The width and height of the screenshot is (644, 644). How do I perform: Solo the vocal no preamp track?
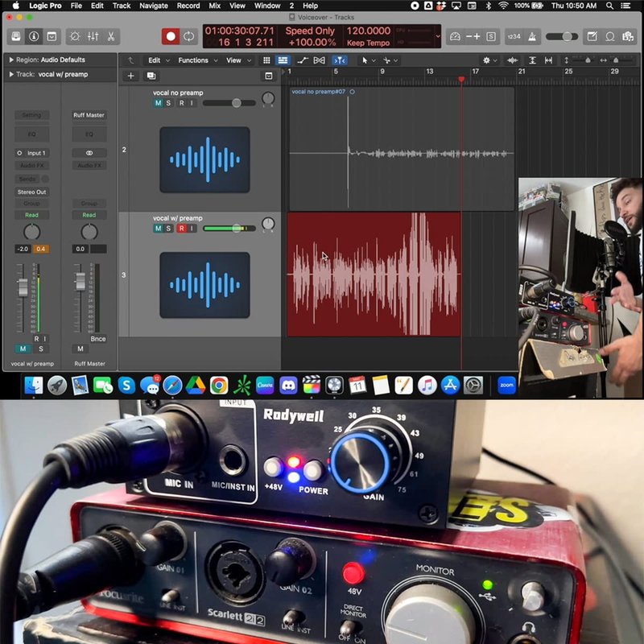click(x=168, y=103)
